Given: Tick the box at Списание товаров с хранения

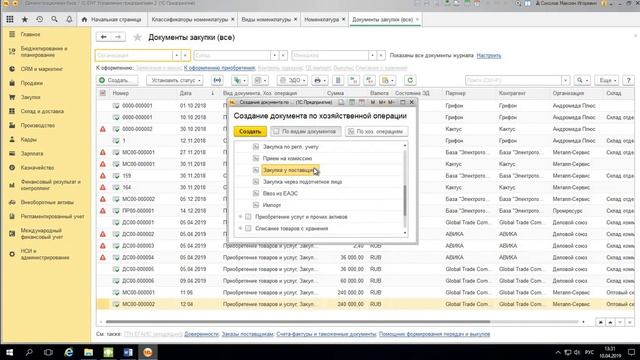Looking at the screenshot, I should pos(248,229).
